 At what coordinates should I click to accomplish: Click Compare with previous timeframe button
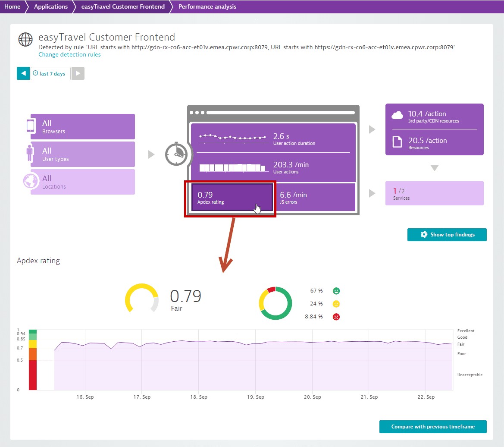pyautogui.click(x=433, y=427)
